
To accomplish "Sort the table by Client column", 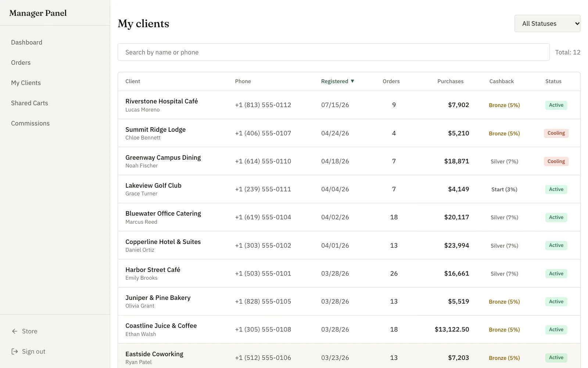I will [133, 81].
